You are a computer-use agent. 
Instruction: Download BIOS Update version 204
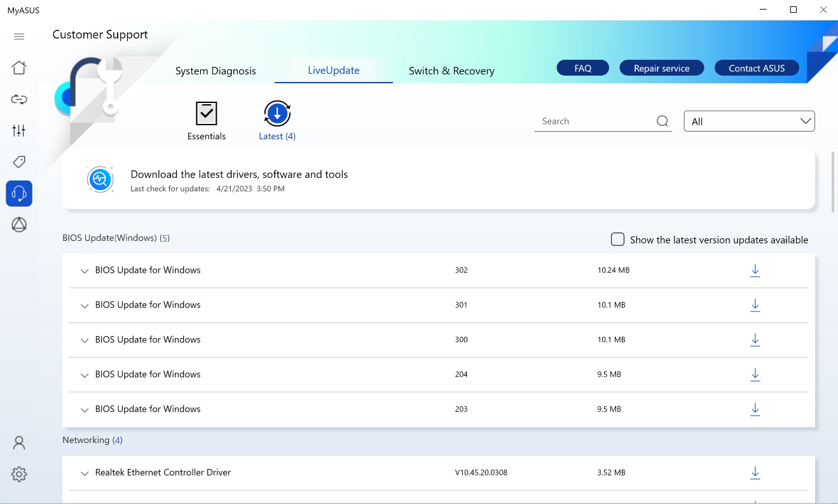pyautogui.click(x=755, y=375)
